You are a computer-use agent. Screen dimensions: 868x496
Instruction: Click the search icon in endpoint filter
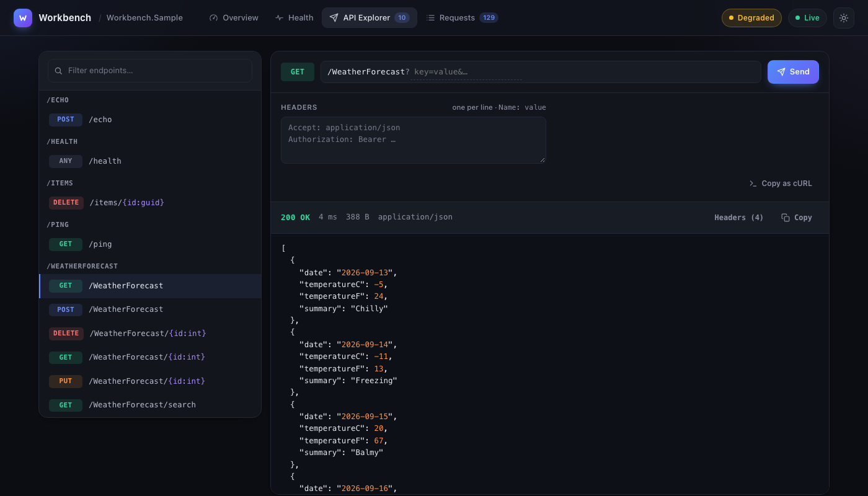pos(58,71)
